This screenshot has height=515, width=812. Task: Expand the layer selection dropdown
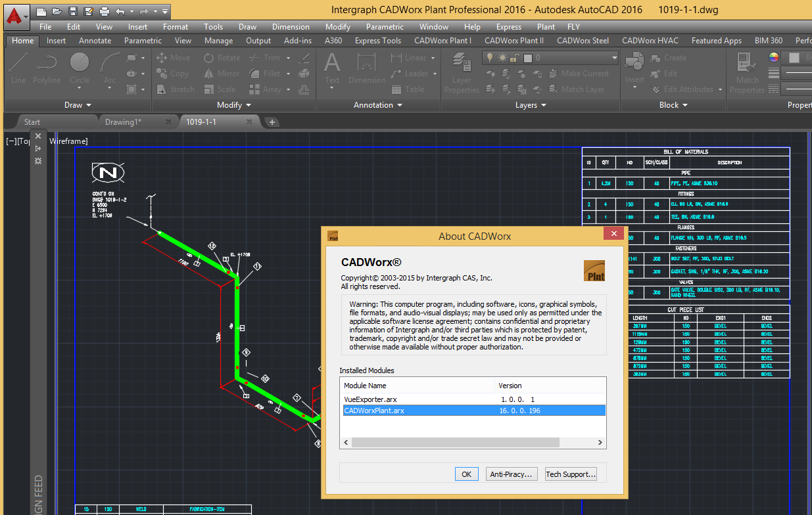coord(614,58)
